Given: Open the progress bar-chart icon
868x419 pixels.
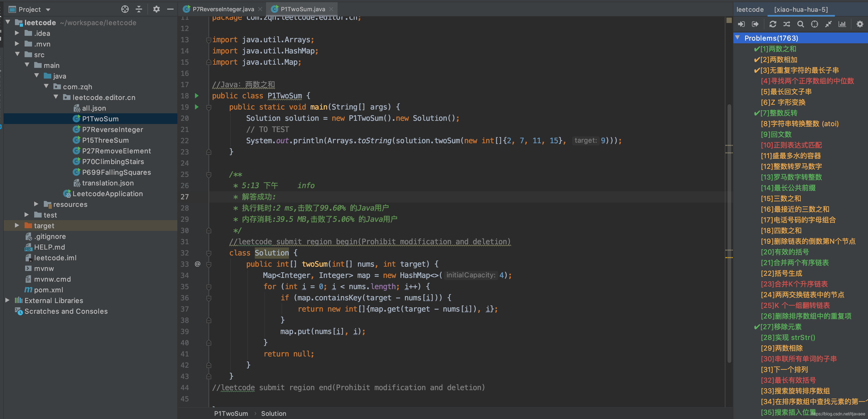Looking at the screenshot, I should click(x=842, y=24).
